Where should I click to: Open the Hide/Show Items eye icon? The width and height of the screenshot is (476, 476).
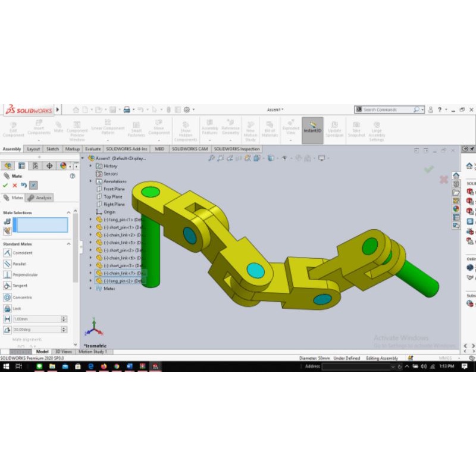point(284,158)
